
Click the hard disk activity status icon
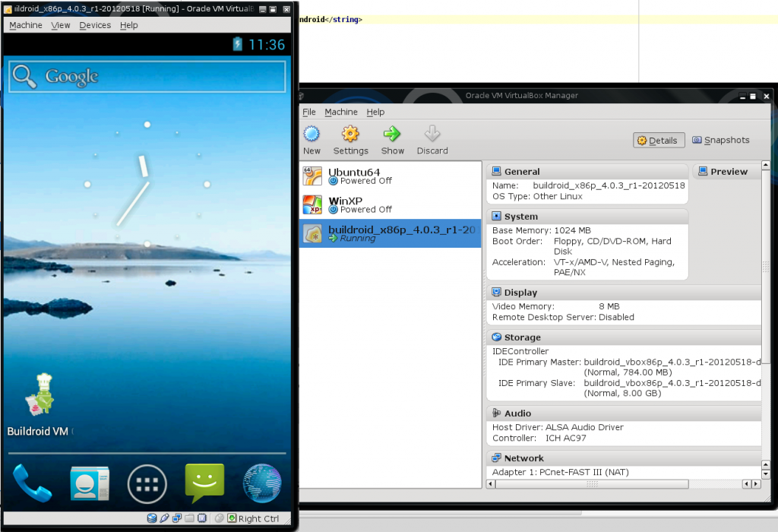[152, 518]
